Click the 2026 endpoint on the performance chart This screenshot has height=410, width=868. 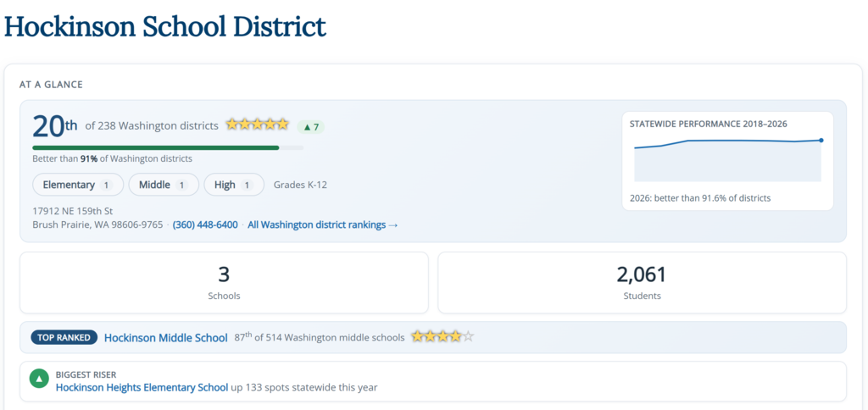tap(821, 140)
